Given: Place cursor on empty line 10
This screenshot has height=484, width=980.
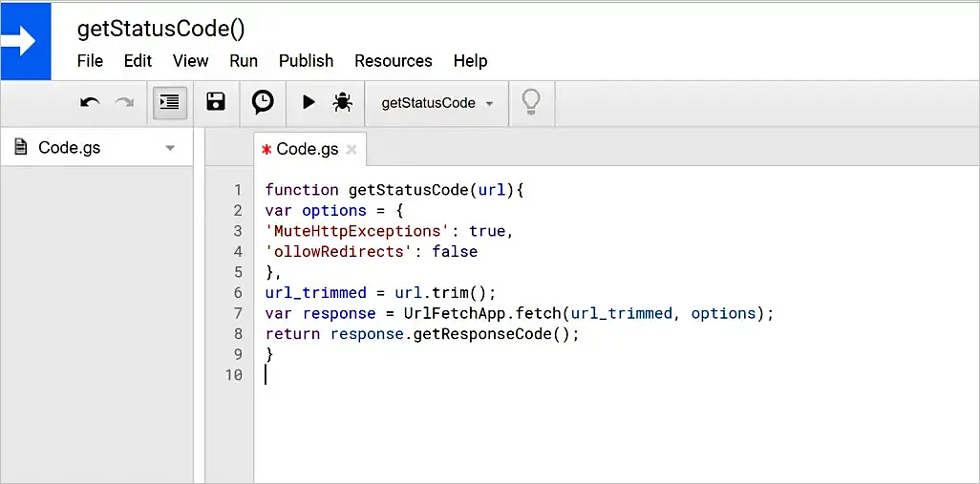Looking at the screenshot, I should pos(266,375).
